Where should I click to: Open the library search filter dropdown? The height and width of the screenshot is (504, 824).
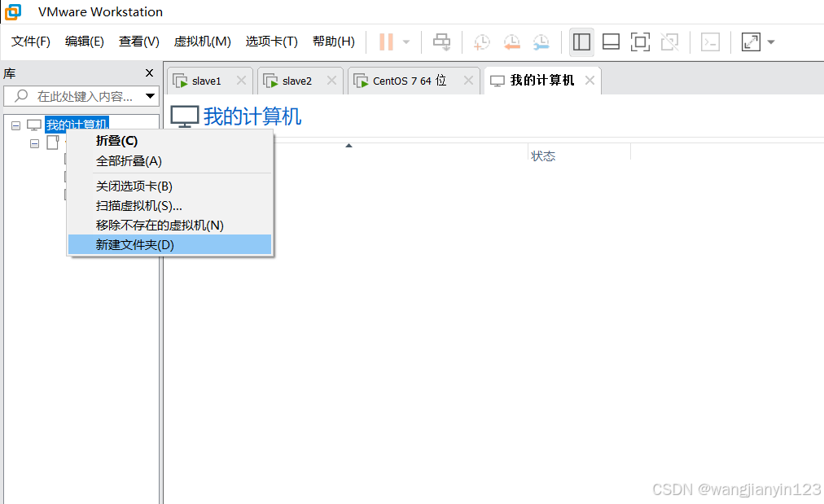(x=151, y=96)
